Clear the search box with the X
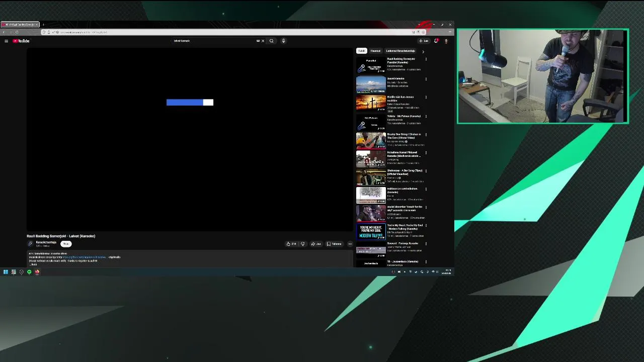This screenshot has width=644, height=362. 263,41
